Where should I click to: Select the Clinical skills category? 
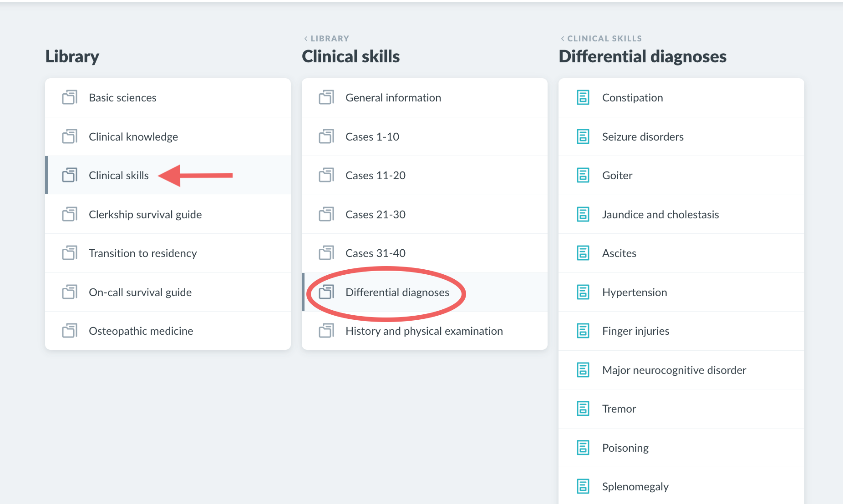coord(168,176)
